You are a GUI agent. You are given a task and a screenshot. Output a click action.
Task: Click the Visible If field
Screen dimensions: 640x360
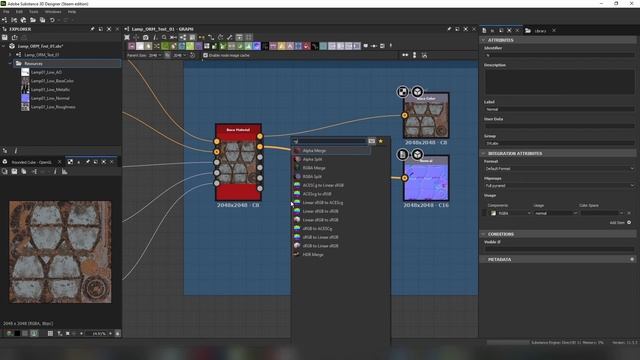[559, 249]
